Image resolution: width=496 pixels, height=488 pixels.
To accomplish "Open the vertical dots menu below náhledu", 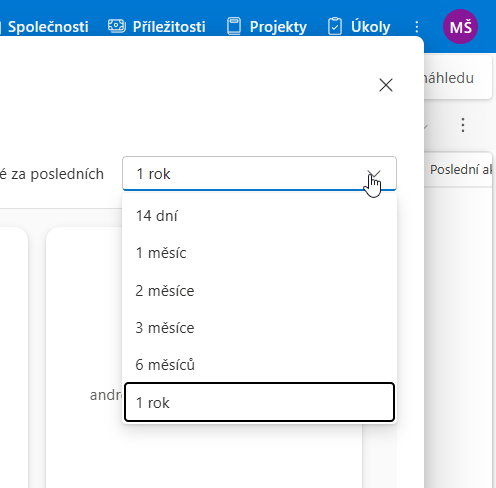I will point(463,125).
